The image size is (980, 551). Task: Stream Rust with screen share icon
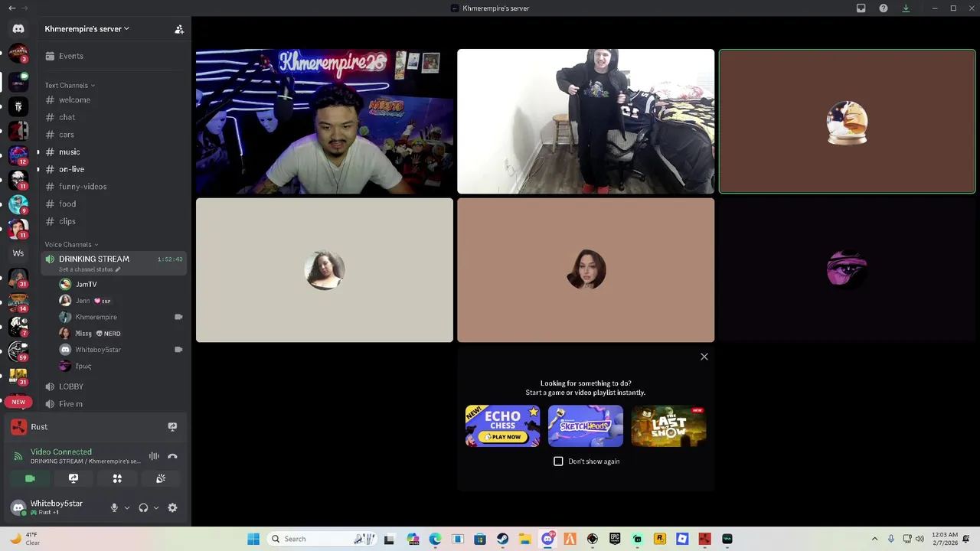coord(172,427)
